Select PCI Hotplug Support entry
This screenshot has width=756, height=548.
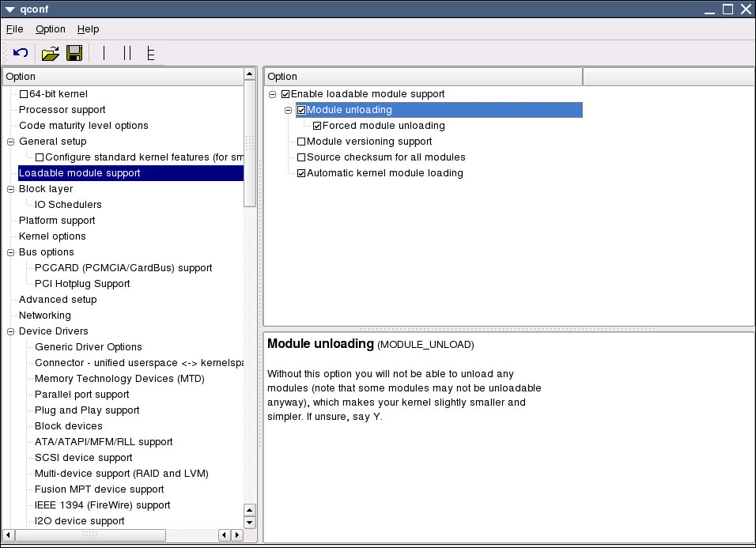82,284
